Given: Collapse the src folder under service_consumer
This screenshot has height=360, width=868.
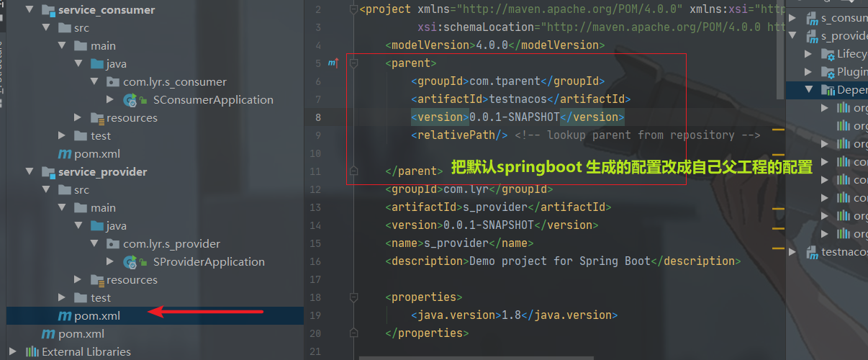Looking at the screenshot, I should pos(47,28).
